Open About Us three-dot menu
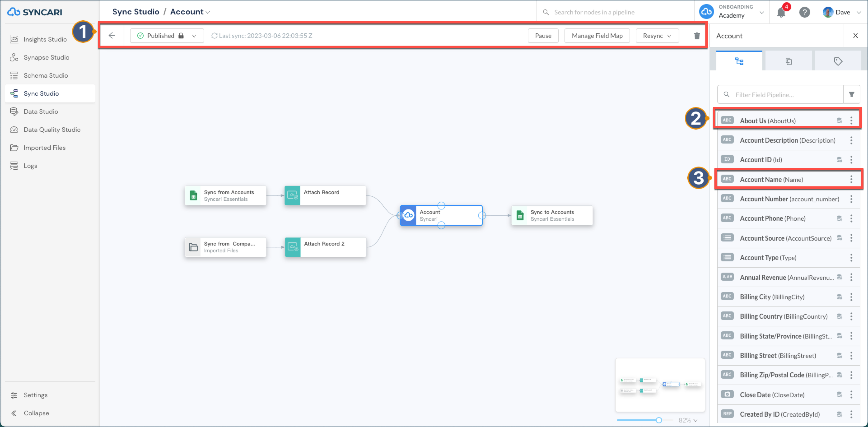 tap(851, 121)
